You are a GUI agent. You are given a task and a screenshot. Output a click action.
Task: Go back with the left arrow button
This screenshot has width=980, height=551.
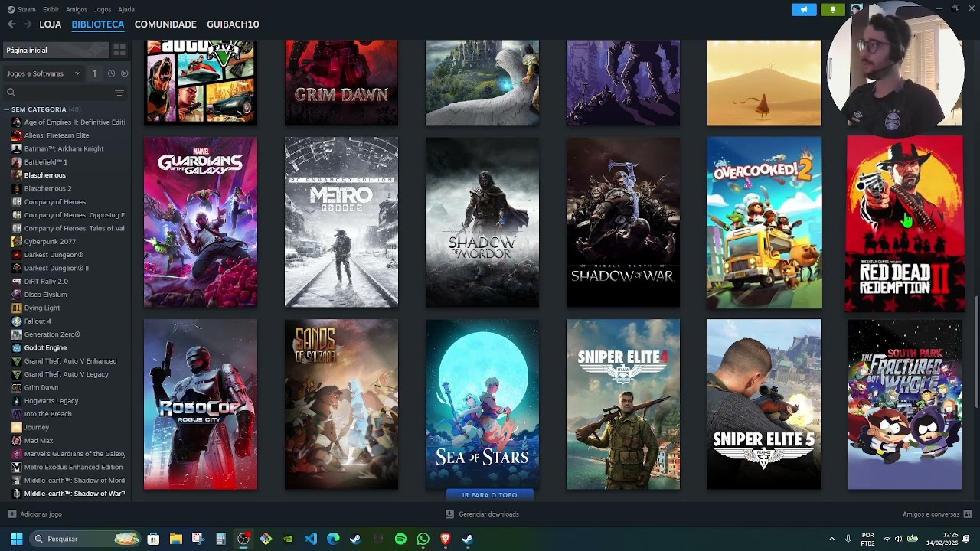(11, 24)
